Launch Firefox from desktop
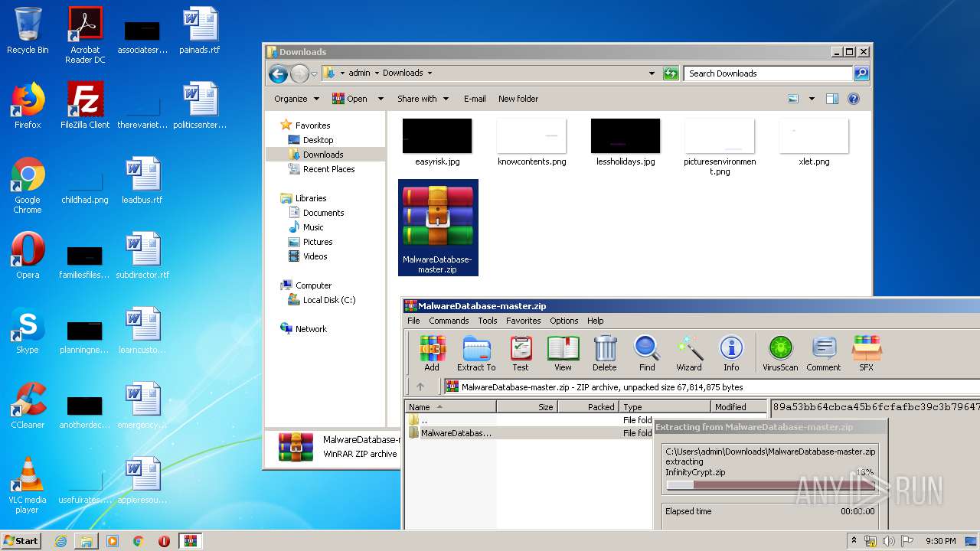 (x=28, y=106)
